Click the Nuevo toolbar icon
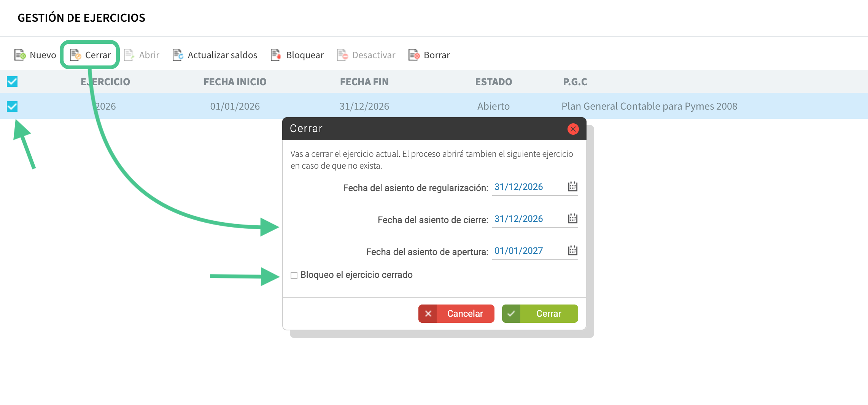 pyautogui.click(x=20, y=55)
